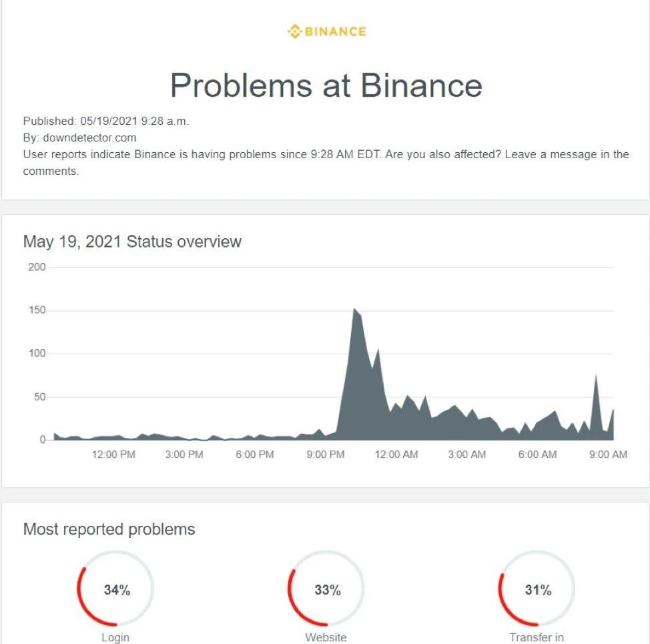Click the 12:00 AM time axis label
The width and height of the screenshot is (650, 644).
tap(396, 454)
